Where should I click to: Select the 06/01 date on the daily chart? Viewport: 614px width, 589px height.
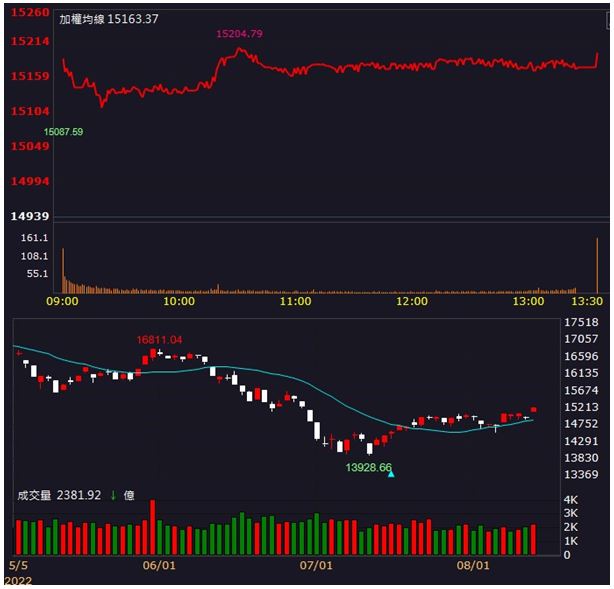(160, 565)
